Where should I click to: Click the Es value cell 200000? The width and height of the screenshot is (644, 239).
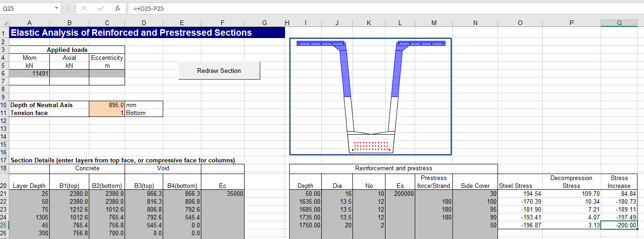click(x=400, y=194)
